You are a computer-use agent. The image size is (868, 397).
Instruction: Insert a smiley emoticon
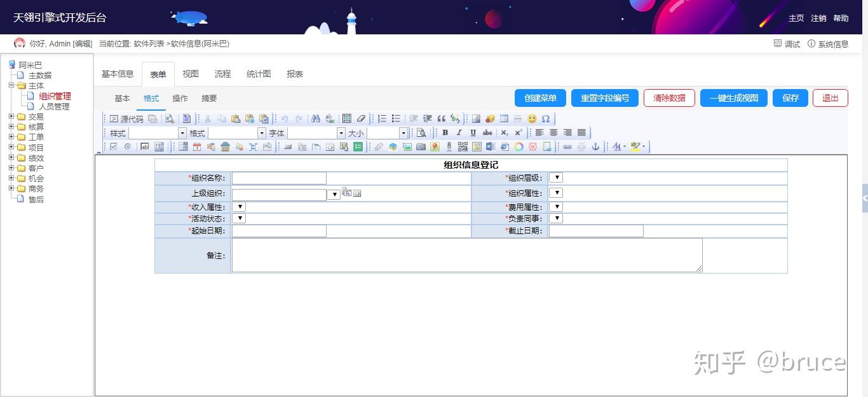click(531, 118)
